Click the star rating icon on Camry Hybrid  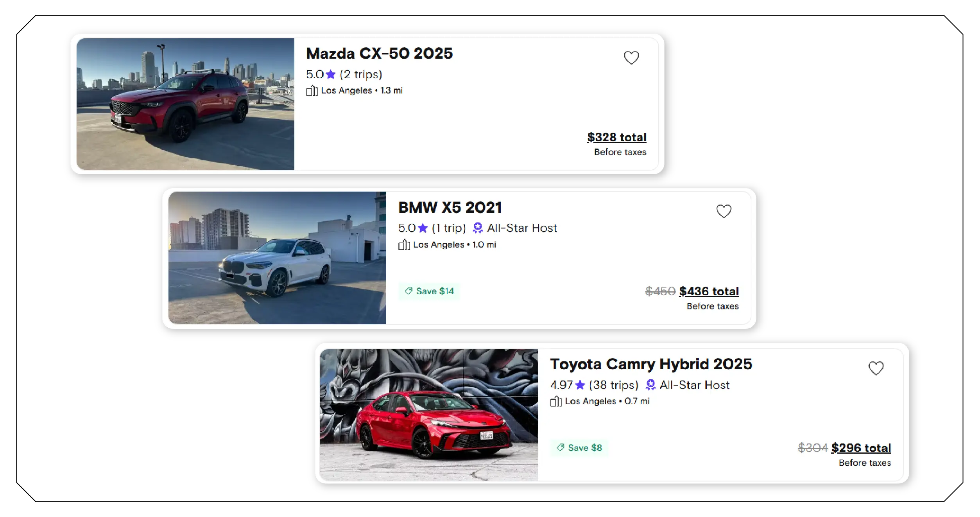tap(581, 385)
